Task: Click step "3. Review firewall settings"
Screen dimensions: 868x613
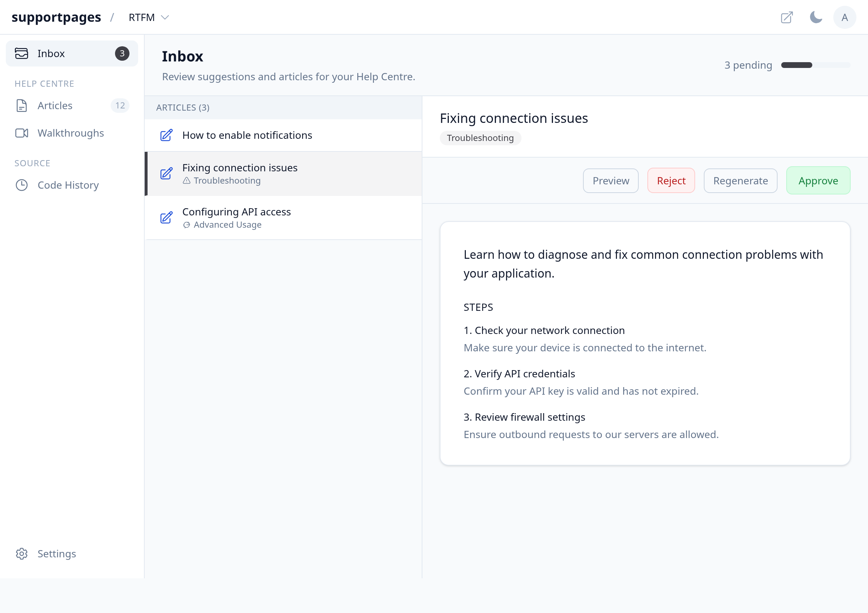Action: coord(524,417)
